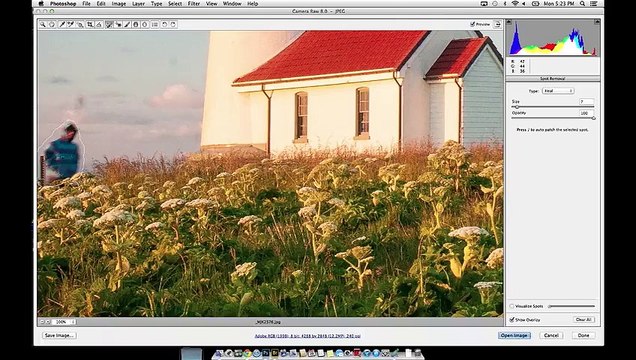
Task: Click the Size value input field
Action: (x=586, y=101)
